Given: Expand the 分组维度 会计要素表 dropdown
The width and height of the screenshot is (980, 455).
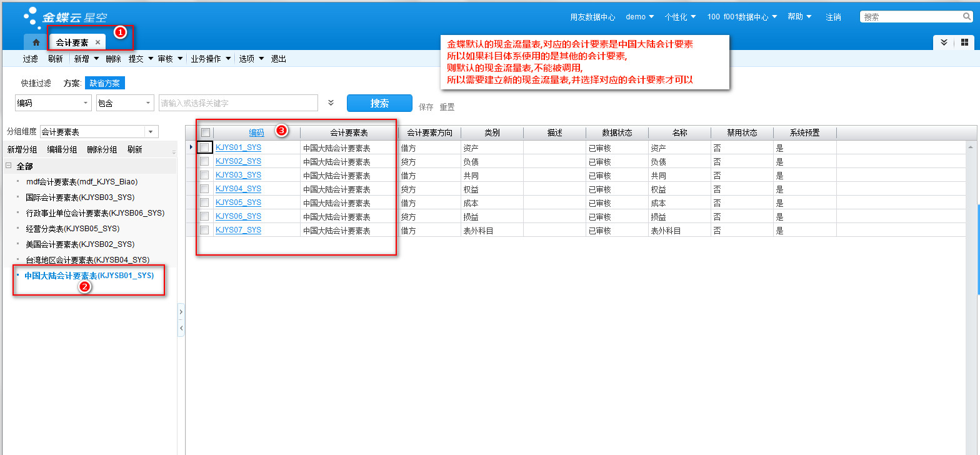Looking at the screenshot, I should click(151, 132).
